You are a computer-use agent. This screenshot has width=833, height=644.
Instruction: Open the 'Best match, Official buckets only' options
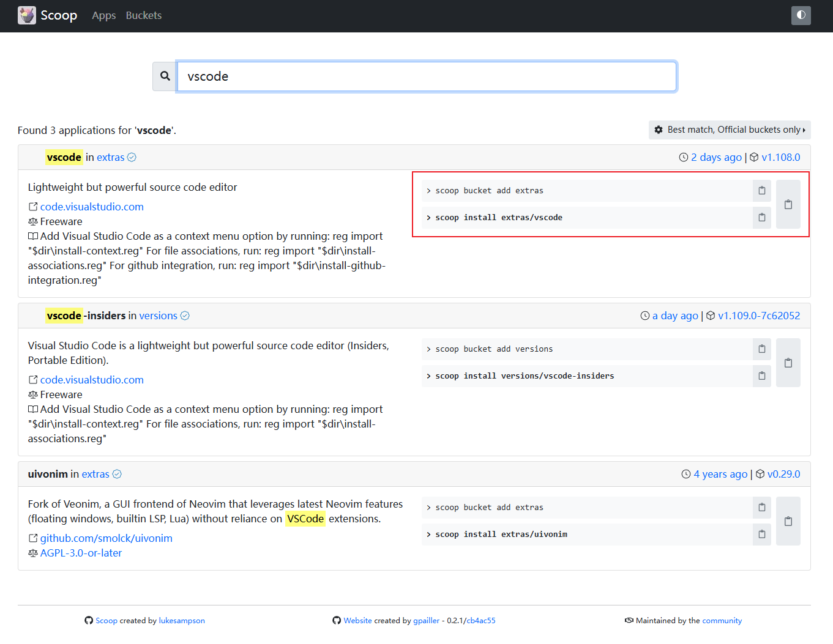(729, 130)
